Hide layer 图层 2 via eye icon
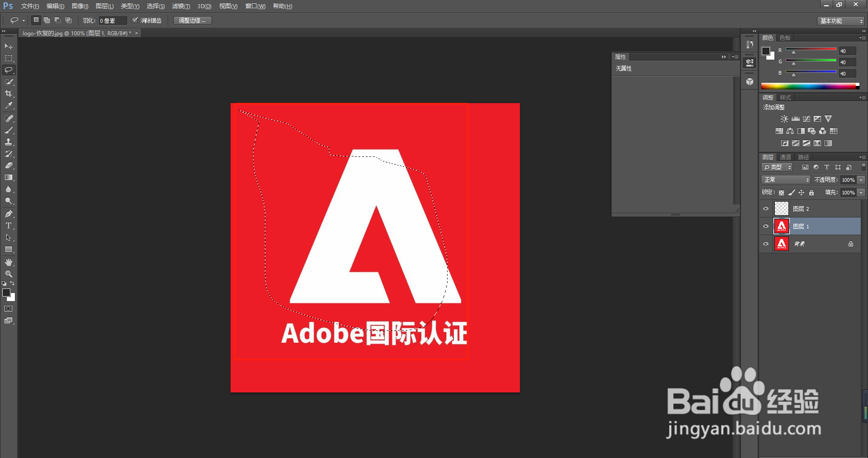The height and width of the screenshot is (458, 868). [766, 209]
